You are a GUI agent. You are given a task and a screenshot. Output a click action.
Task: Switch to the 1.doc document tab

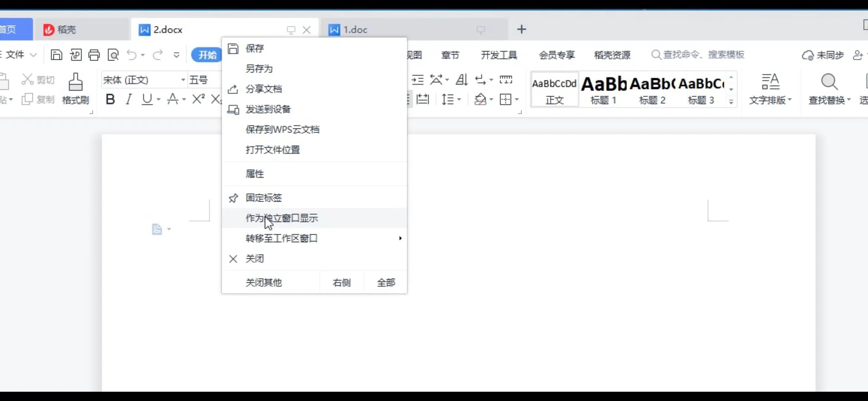tap(355, 29)
